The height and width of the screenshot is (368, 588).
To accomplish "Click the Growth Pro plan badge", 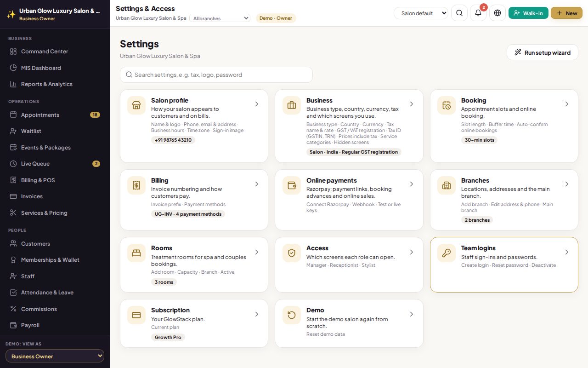I will [168, 337].
